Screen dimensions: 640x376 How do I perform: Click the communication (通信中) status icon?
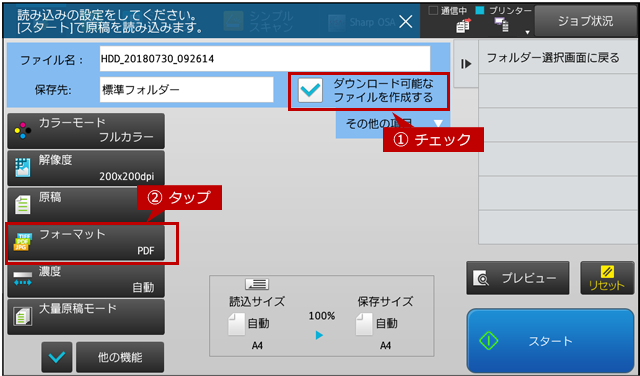coord(463,26)
